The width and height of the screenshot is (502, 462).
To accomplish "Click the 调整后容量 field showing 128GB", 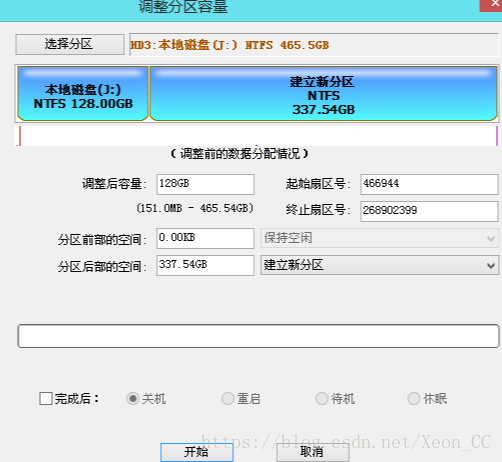I will tap(205, 184).
